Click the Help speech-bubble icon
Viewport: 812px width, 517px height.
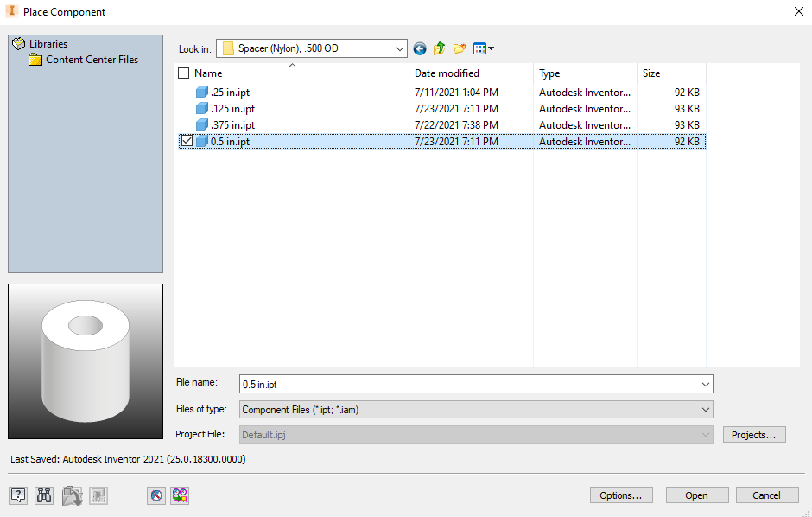(x=18, y=495)
